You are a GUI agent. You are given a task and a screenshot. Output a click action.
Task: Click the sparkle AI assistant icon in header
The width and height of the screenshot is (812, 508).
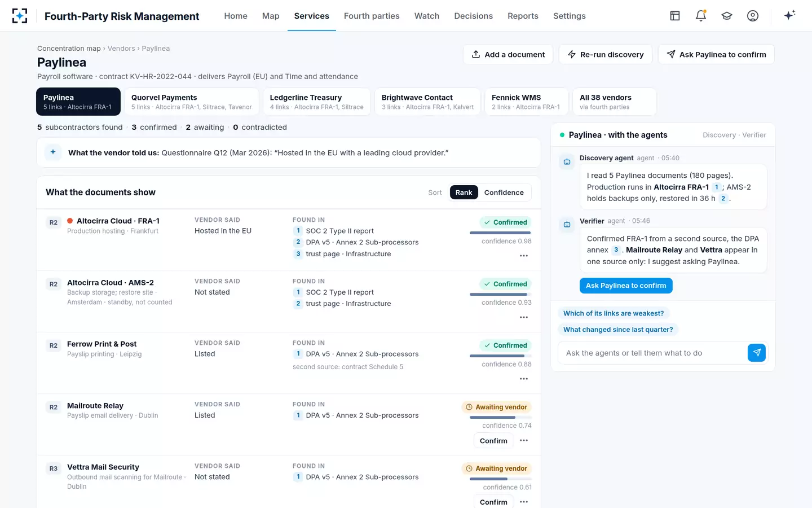(x=789, y=15)
